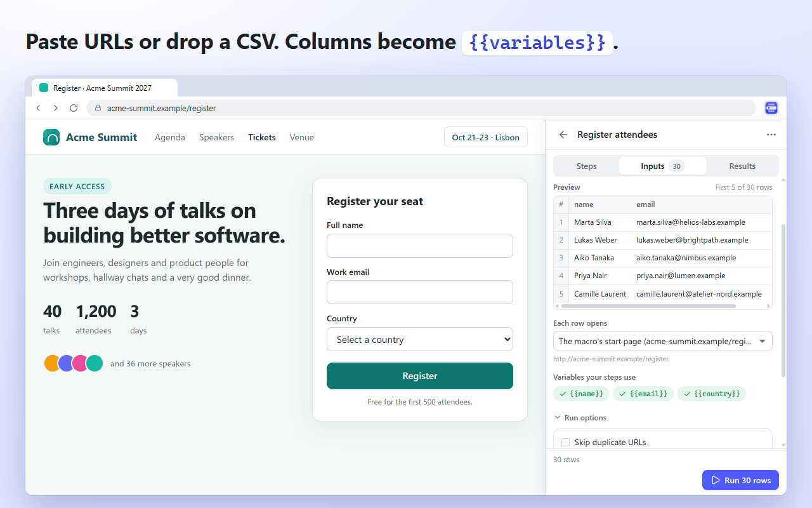Click the Camille Laurent name cell

(600, 293)
